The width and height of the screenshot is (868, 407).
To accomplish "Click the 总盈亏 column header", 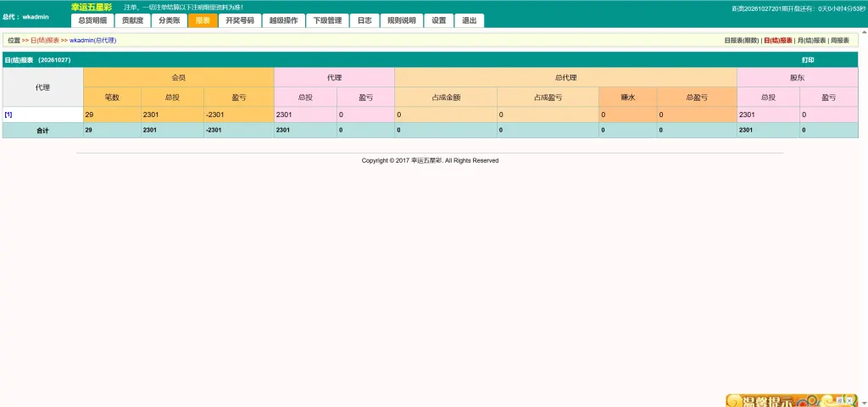I will coord(697,97).
